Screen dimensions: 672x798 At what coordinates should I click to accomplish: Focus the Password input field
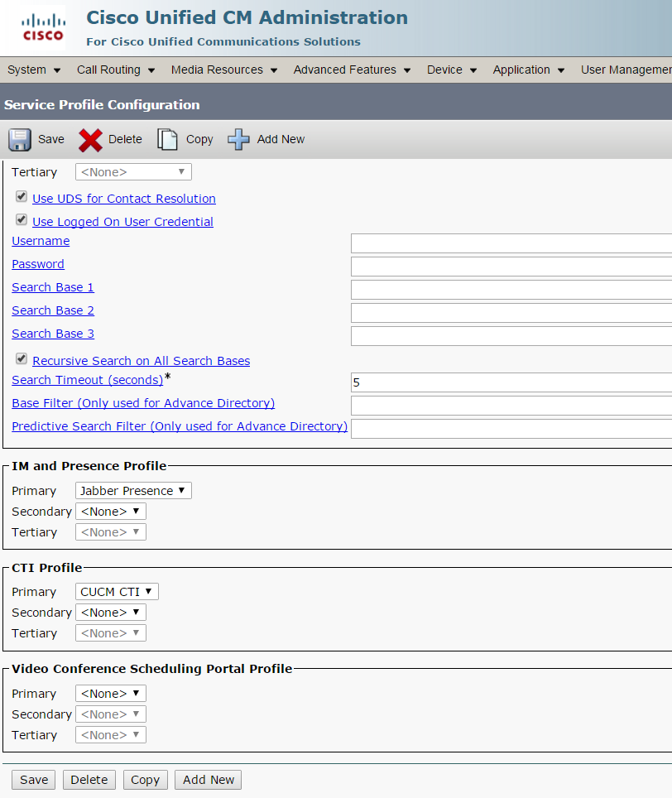coord(511,267)
